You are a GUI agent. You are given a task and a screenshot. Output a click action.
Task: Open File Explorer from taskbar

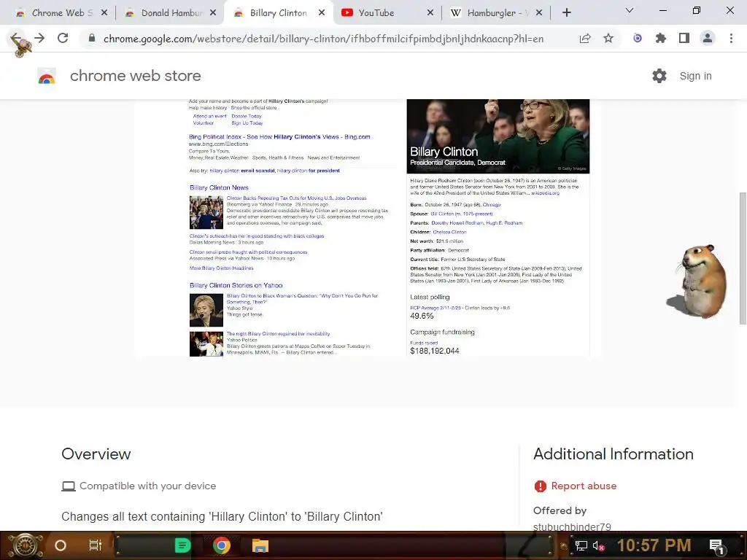260,545
